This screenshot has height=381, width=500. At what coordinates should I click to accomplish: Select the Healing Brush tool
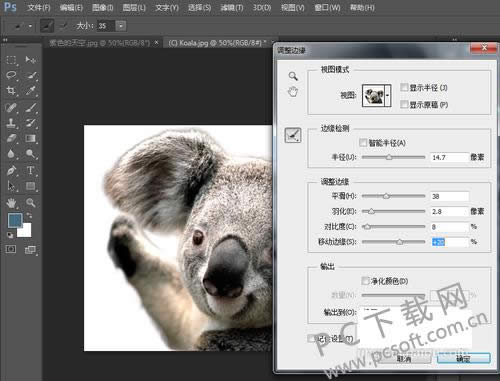(x=11, y=108)
